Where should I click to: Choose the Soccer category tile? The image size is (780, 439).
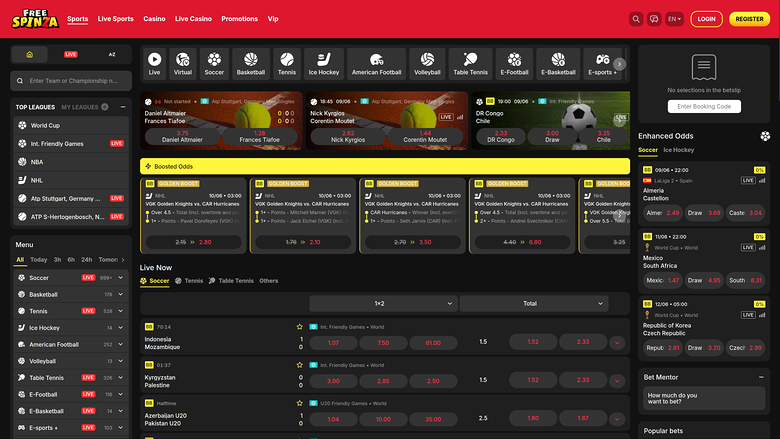tap(214, 64)
